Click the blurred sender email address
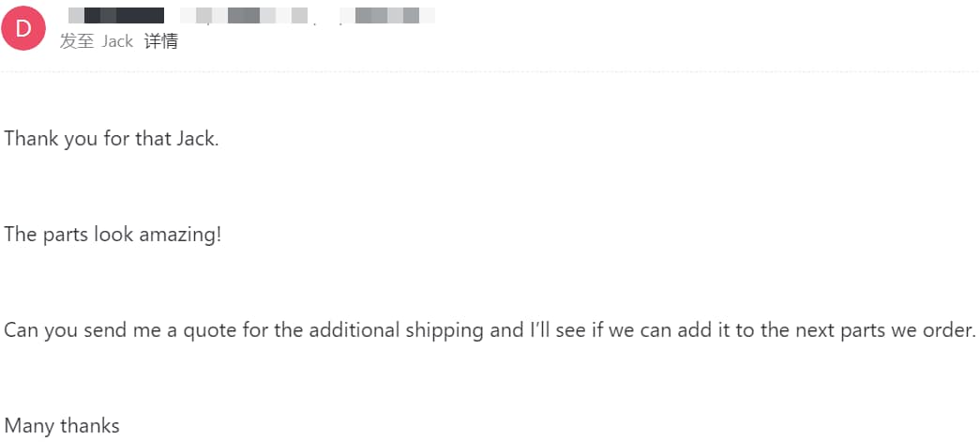The width and height of the screenshot is (980, 442). [x=308, y=16]
